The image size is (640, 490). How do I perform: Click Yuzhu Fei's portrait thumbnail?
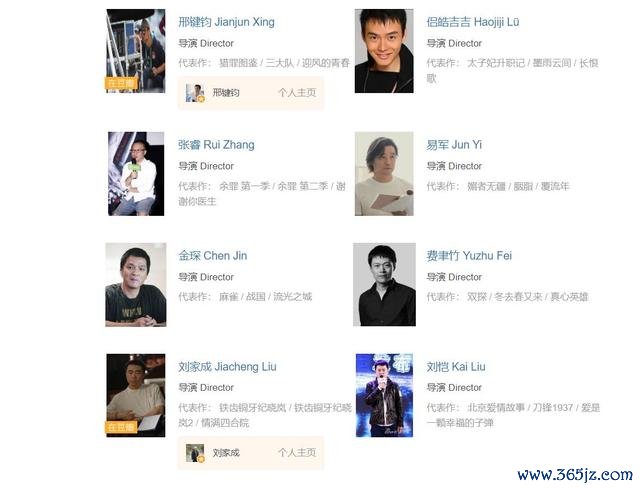(x=384, y=285)
